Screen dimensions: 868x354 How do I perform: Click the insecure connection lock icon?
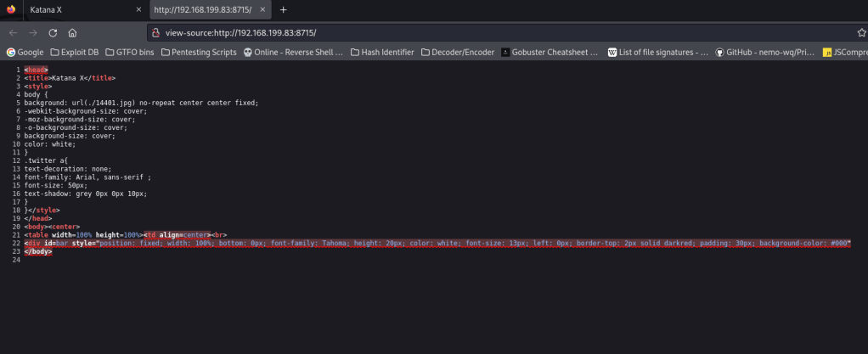(155, 32)
